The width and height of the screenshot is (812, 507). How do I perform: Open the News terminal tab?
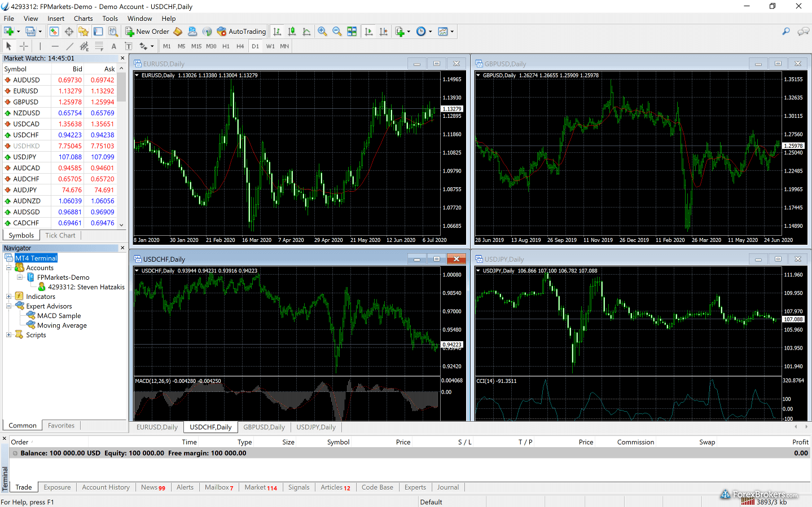pyautogui.click(x=153, y=487)
